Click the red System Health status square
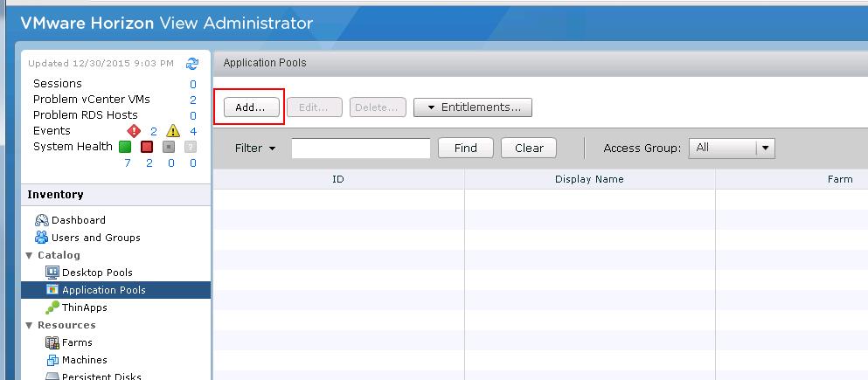The width and height of the screenshot is (868, 380). 147,147
